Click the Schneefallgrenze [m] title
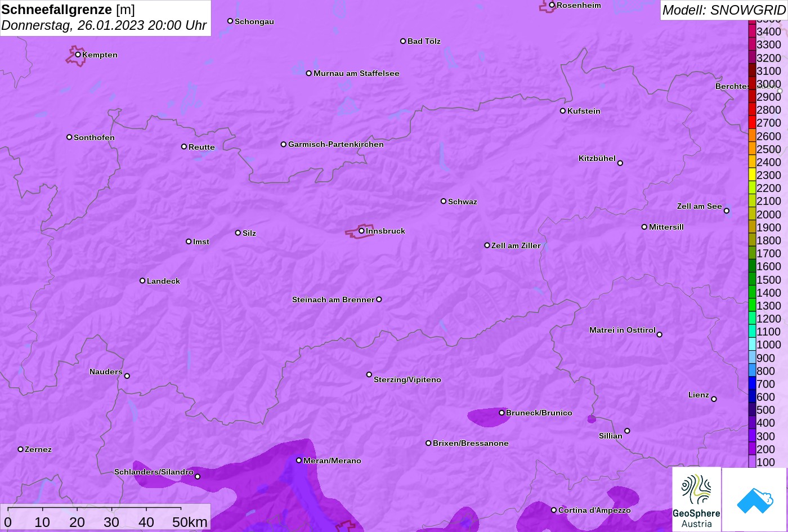Image resolution: width=788 pixels, height=532 pixels. point(68,10)
